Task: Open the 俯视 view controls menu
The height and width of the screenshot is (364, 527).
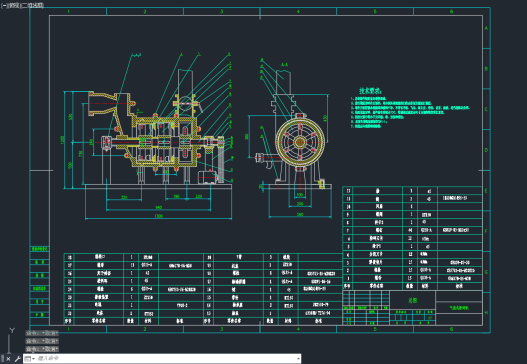Action: 14,5
